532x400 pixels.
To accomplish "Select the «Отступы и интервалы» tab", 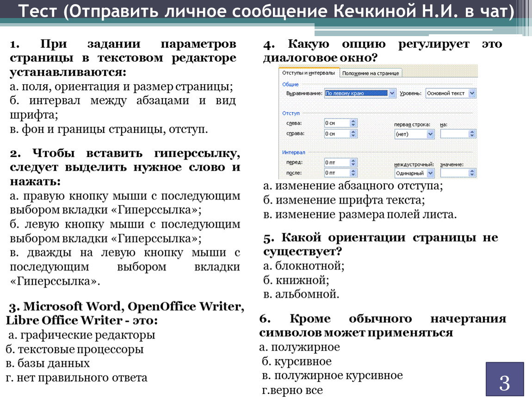I will [x=309, y=73].
